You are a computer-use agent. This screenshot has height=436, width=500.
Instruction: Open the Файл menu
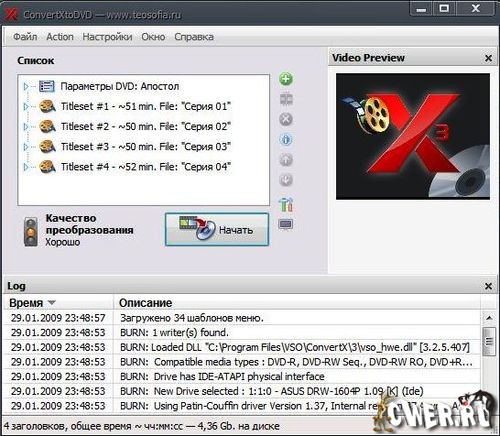coord(25,37)
